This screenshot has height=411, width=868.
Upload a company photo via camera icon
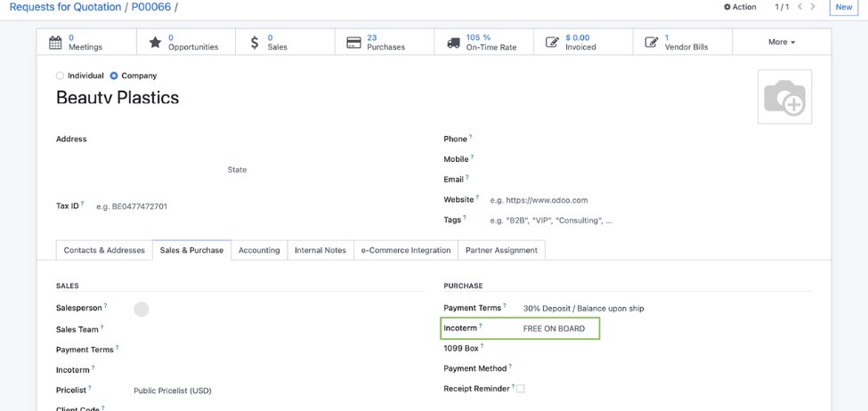tap(784, 97)
